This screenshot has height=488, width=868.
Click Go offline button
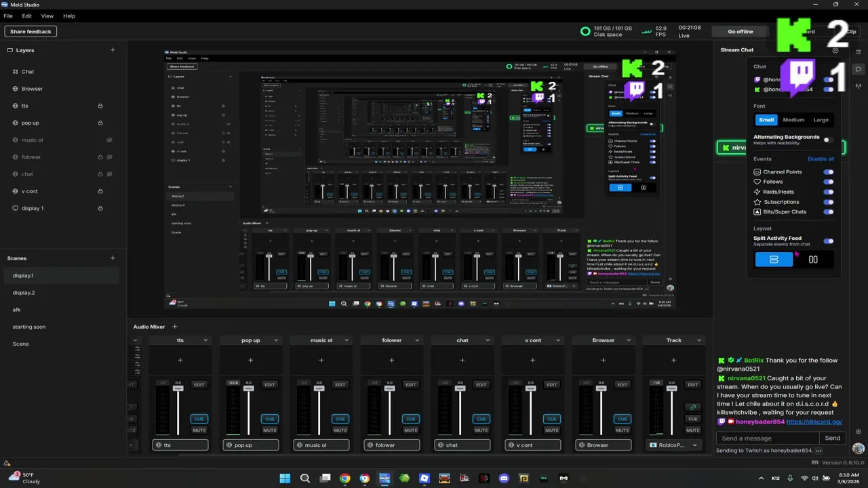740,31
